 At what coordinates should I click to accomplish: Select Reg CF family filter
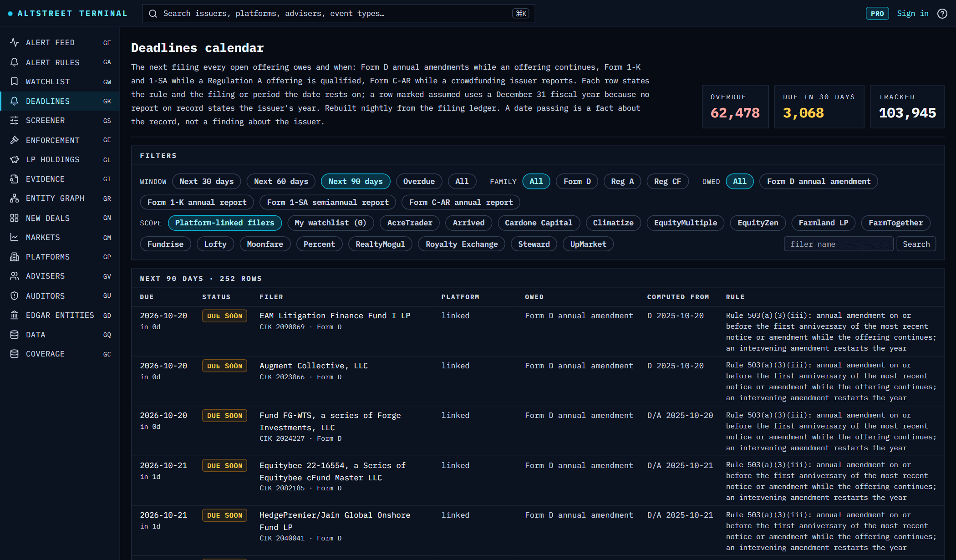pyautogui.click(x=667, y=181)
